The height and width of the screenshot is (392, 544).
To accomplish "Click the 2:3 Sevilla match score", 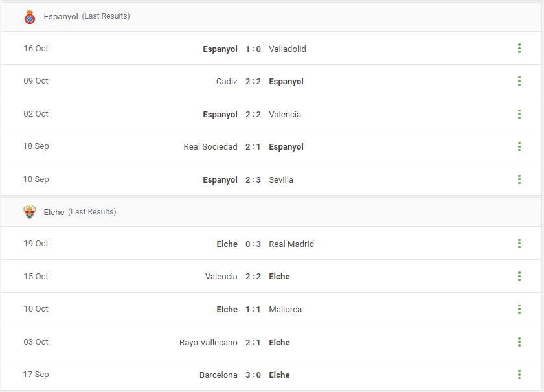I will 253,180.
